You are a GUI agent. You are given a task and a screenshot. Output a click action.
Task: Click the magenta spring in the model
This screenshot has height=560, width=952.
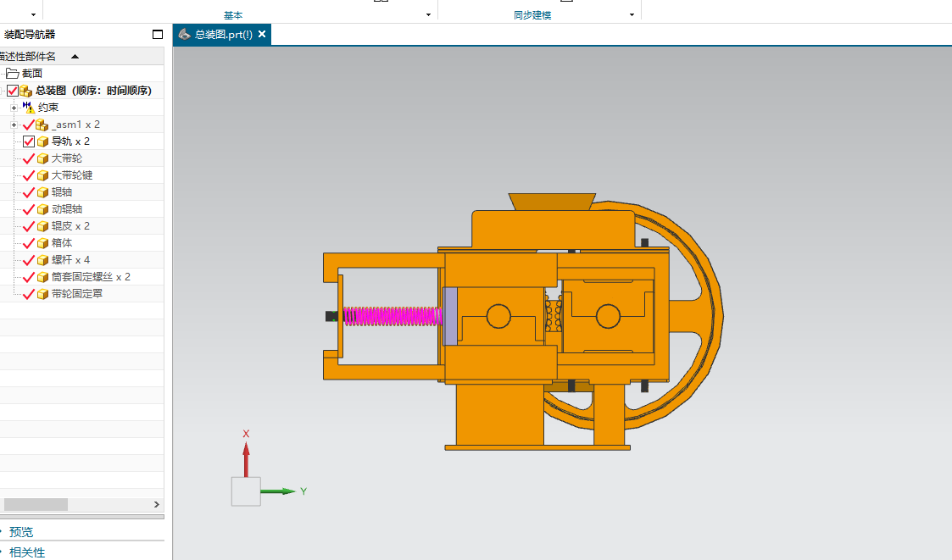(x=392, y=316)
